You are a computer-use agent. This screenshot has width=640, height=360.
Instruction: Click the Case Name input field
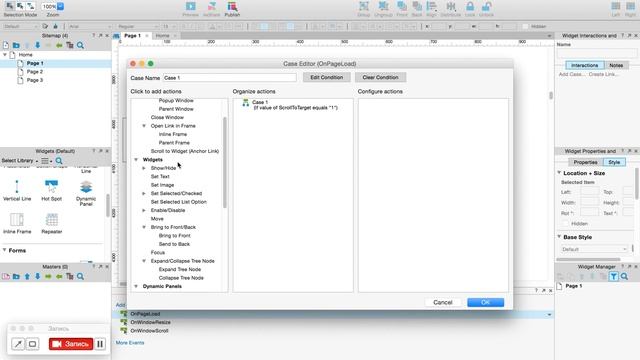(x=229, y=78)
